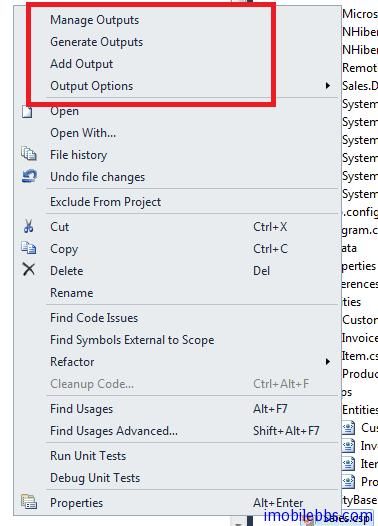This screenshot has width=378, height=526.
Task: Click the Properties window icon
Action: click(x=29, y=502)
